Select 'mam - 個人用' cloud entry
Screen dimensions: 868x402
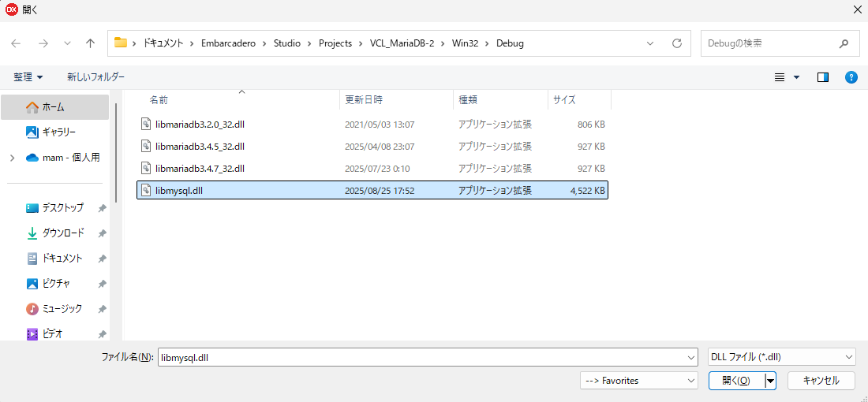click(62, 158)
